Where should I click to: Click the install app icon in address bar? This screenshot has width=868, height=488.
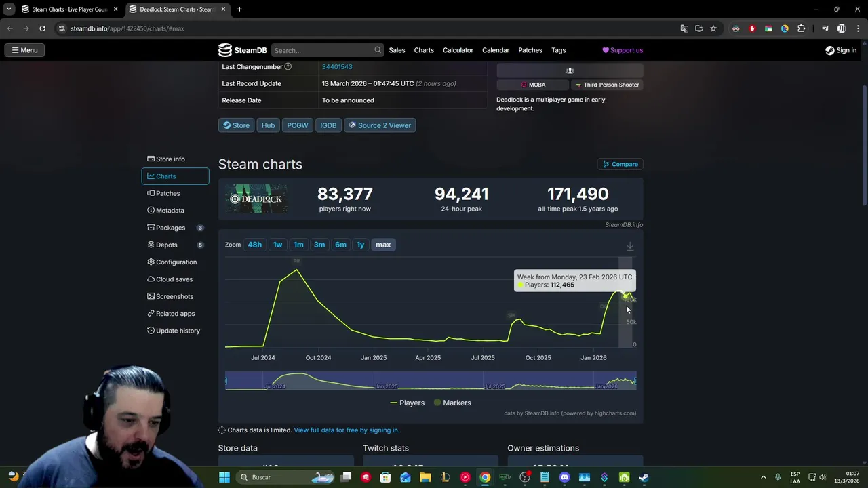(x=698, y=28)
